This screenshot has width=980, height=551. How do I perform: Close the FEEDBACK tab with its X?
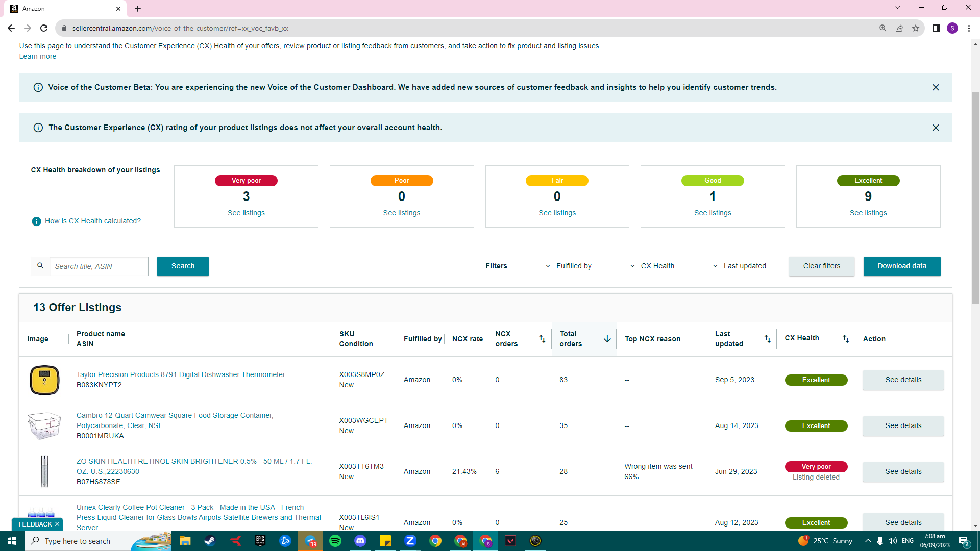coord(57,524)
